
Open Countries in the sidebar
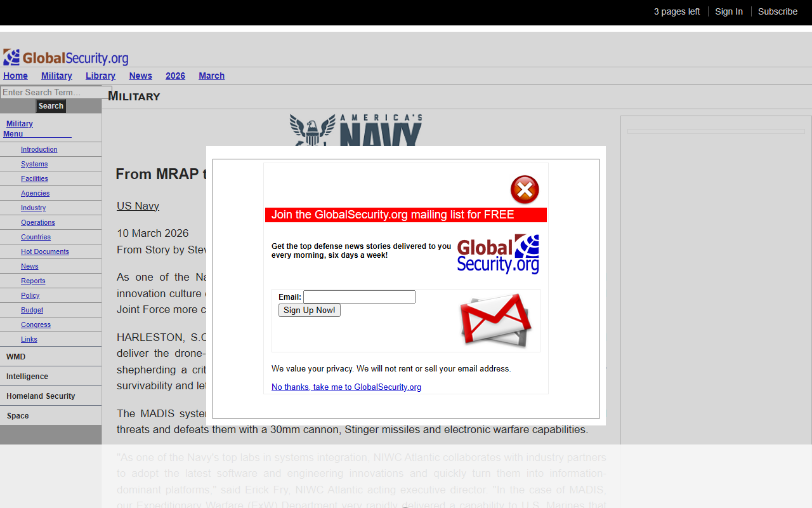[36, 237]
